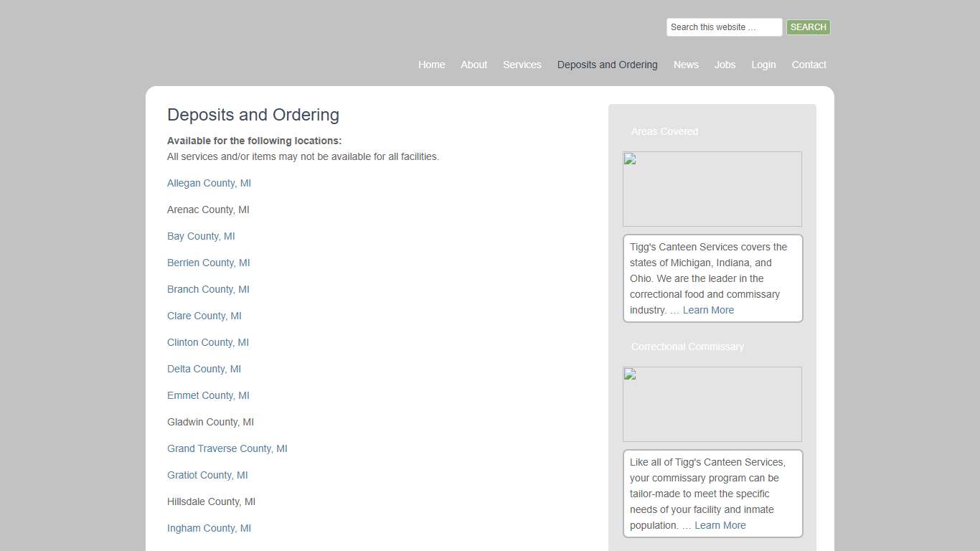This screenshot has height=551, width=980.
Task: Open the Contact page
Action: (x=809, y=65)
